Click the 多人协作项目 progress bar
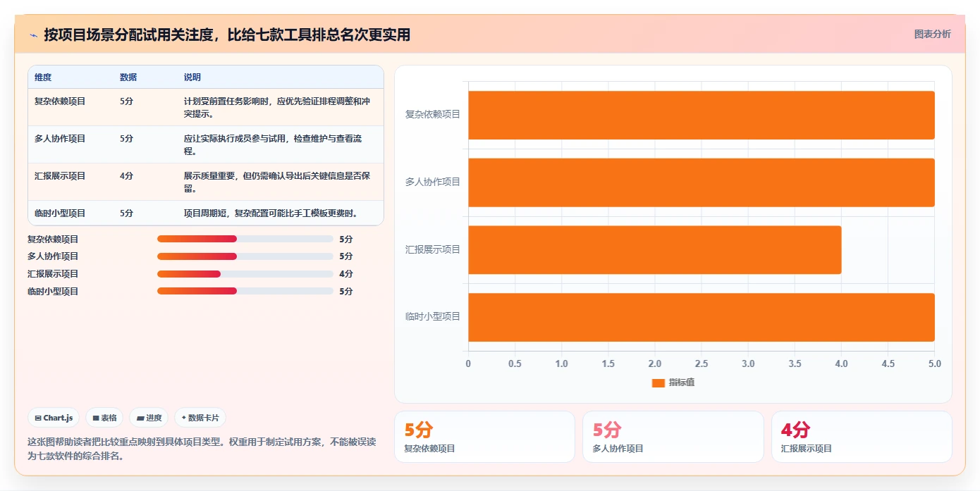 pos(245,256)
